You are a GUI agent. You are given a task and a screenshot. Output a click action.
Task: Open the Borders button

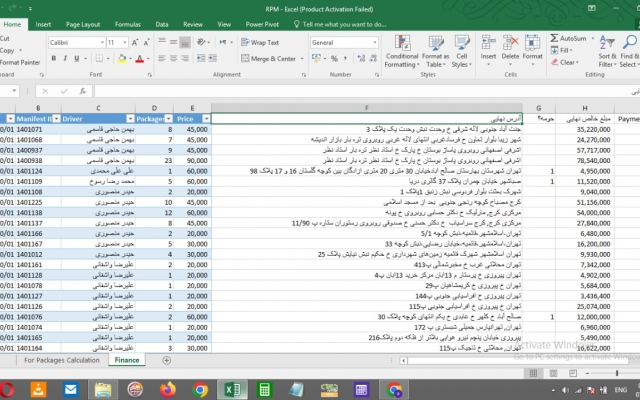(x=99, y=59)
